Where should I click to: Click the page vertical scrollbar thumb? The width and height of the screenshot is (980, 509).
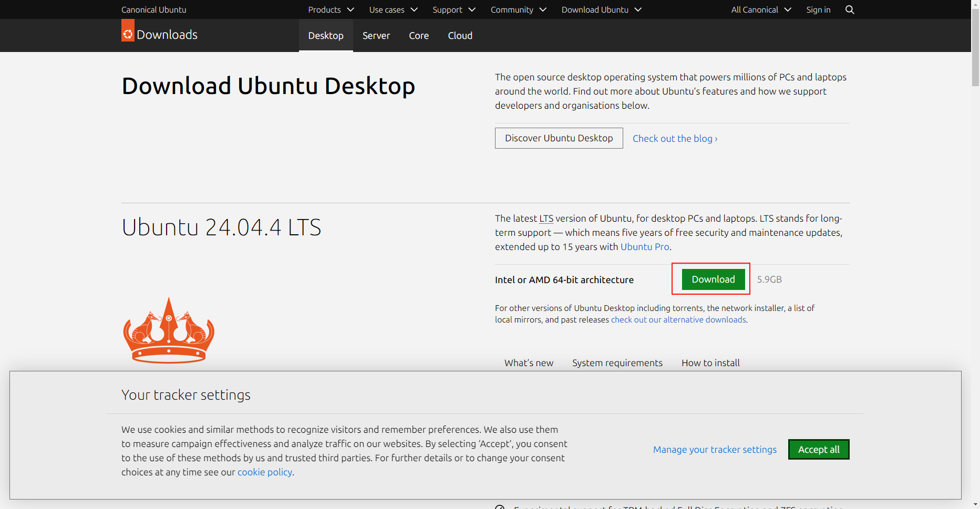pos(975,47)
